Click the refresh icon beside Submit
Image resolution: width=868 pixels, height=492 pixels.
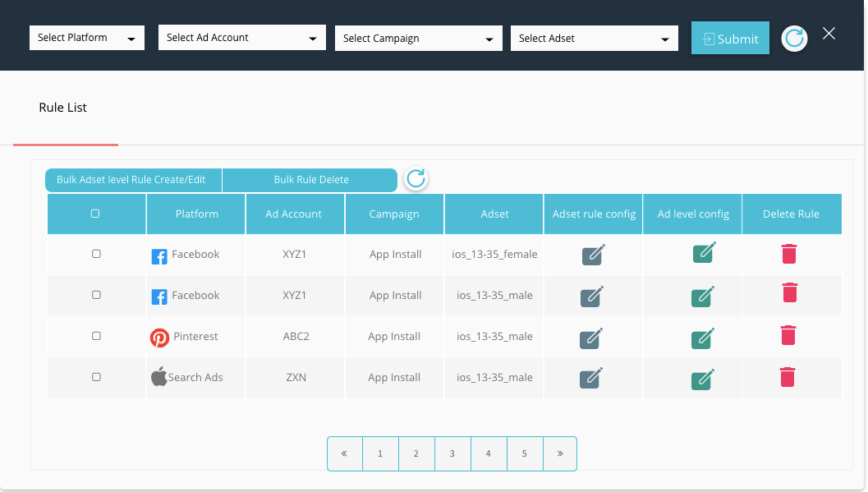click(794, 38)
